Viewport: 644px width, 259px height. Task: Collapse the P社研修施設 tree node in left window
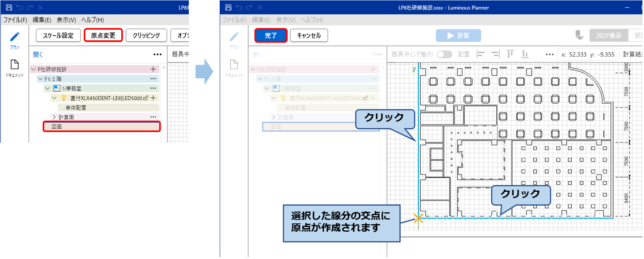click(x=34, y=69)
